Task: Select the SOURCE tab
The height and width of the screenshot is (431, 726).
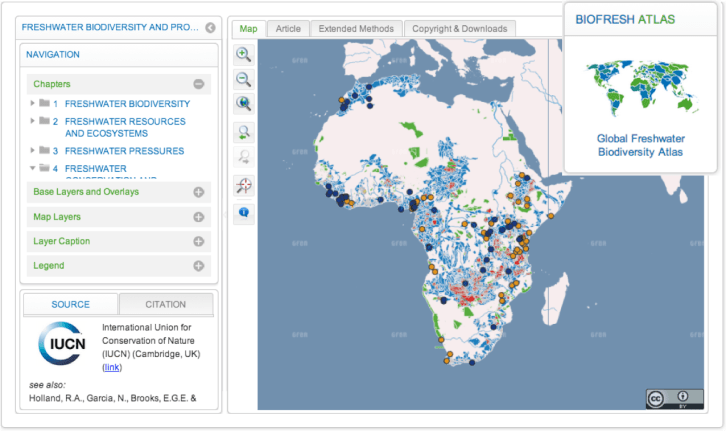Action: coord(70,304)
